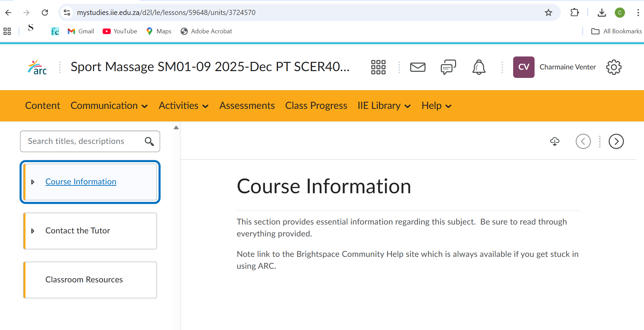Screen dimensions: 644x330
Task: Expand the Course Information section arrow
Action: [x=33, y=182]
